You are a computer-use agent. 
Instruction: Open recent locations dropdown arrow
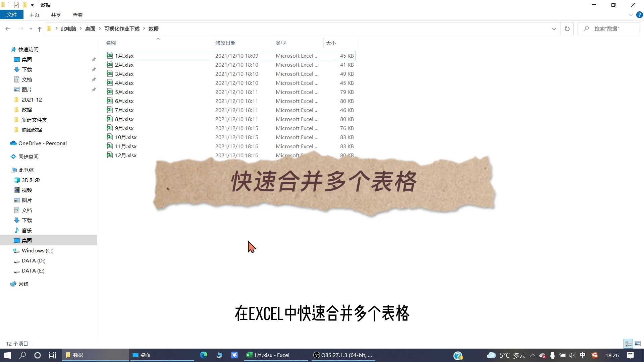pyautogui.click(x=31, y=29)
